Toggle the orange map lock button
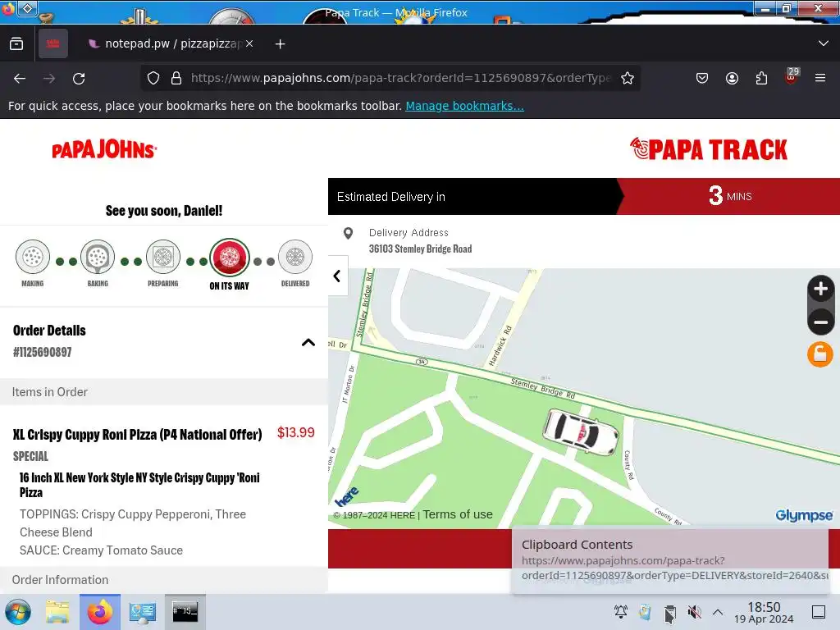The image size is (840, 630). click(x=820, y=354)
